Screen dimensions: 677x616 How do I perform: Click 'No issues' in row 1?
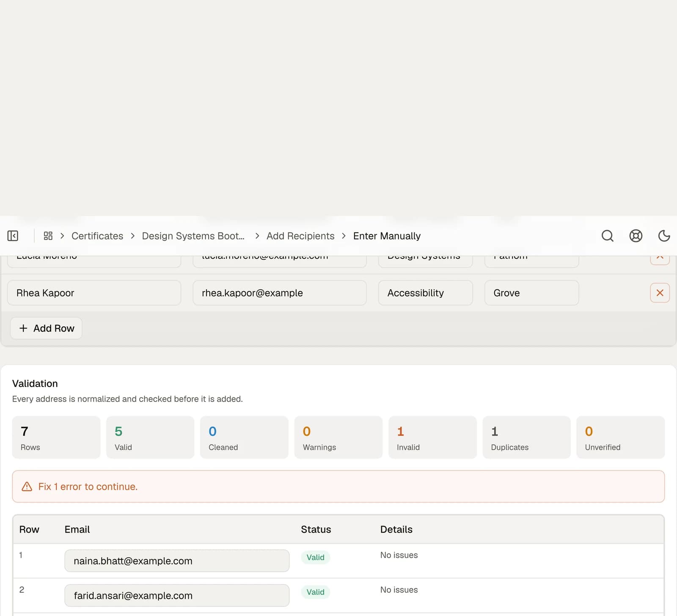(x=399, y=555)
